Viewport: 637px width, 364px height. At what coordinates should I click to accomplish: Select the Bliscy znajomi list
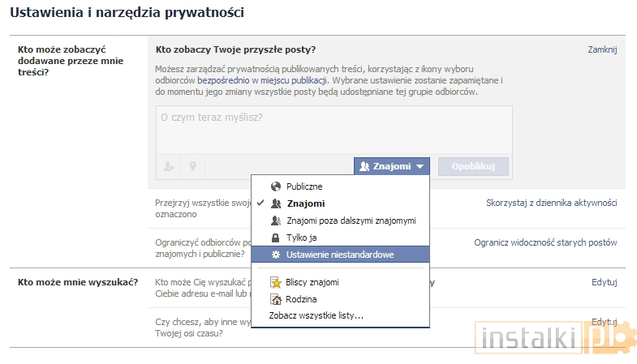(x=341, y=282)
